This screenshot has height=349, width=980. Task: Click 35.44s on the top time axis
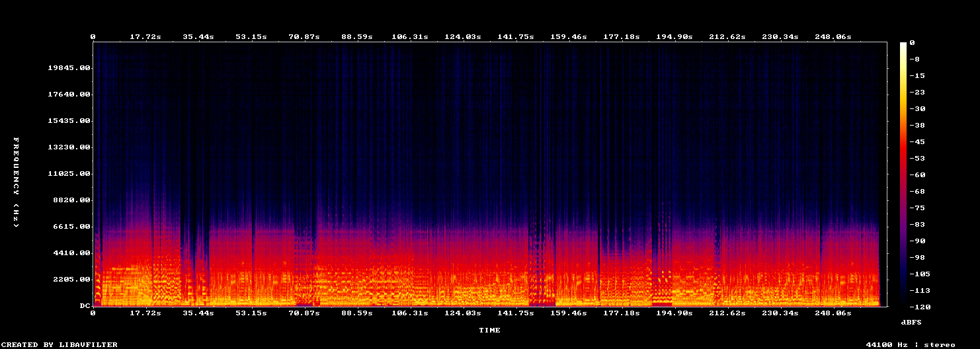[198, 36]
